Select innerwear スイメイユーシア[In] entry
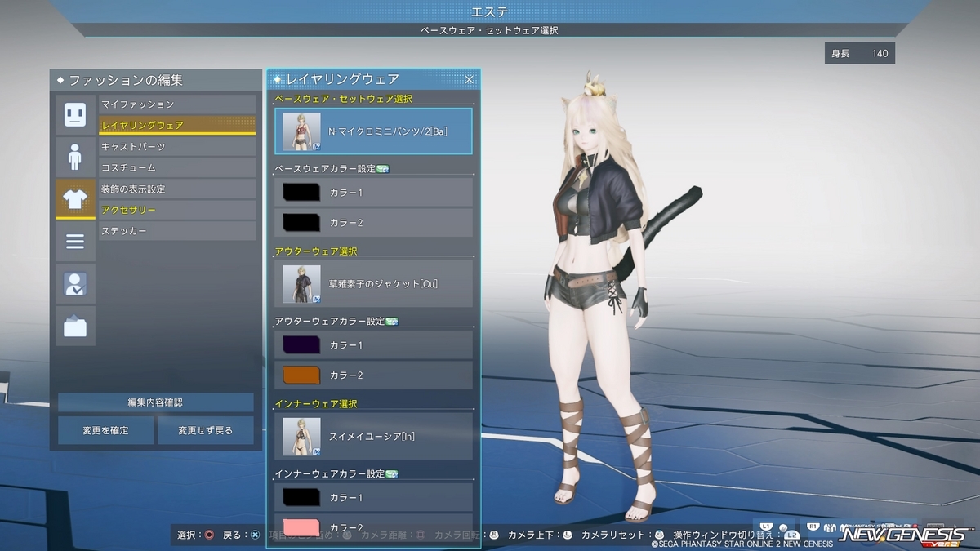 click(x=374, y=437)
